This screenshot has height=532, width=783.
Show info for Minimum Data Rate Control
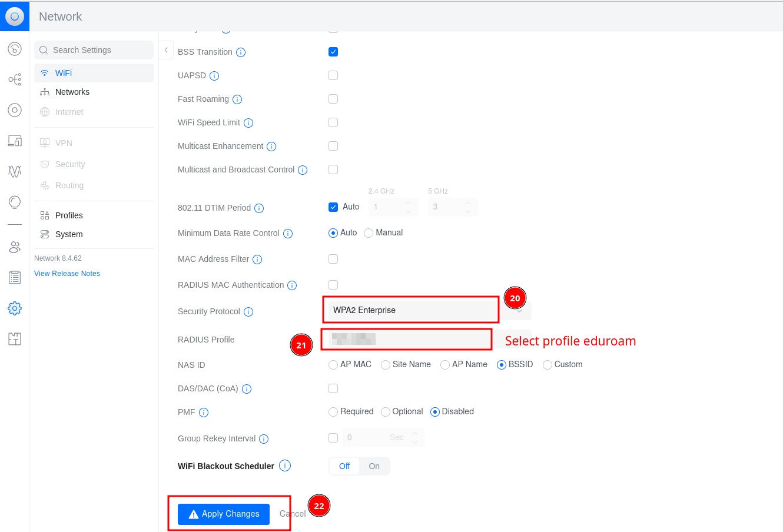click(x=288, y=234)
